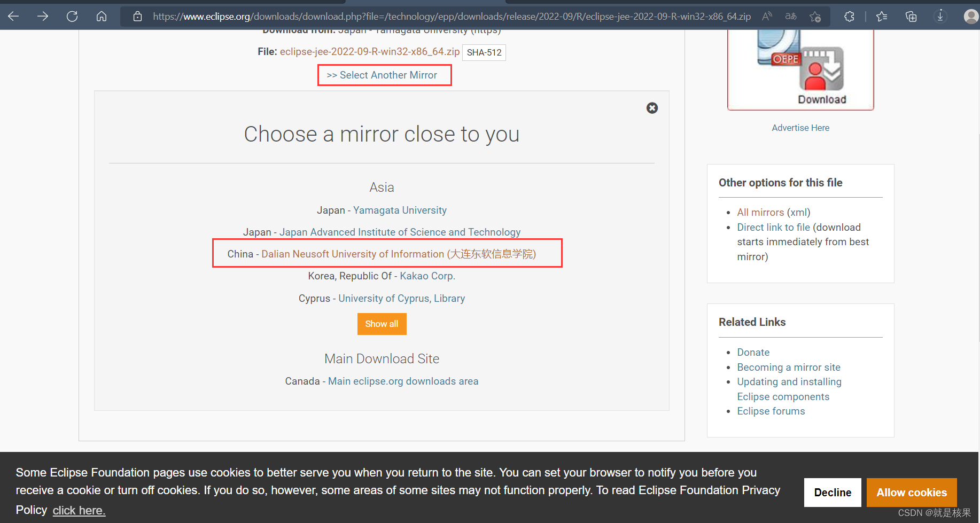Close the mirror selection panel
Image resolution: width=980 pixels, height=523 pixels.
pos(652,108)
